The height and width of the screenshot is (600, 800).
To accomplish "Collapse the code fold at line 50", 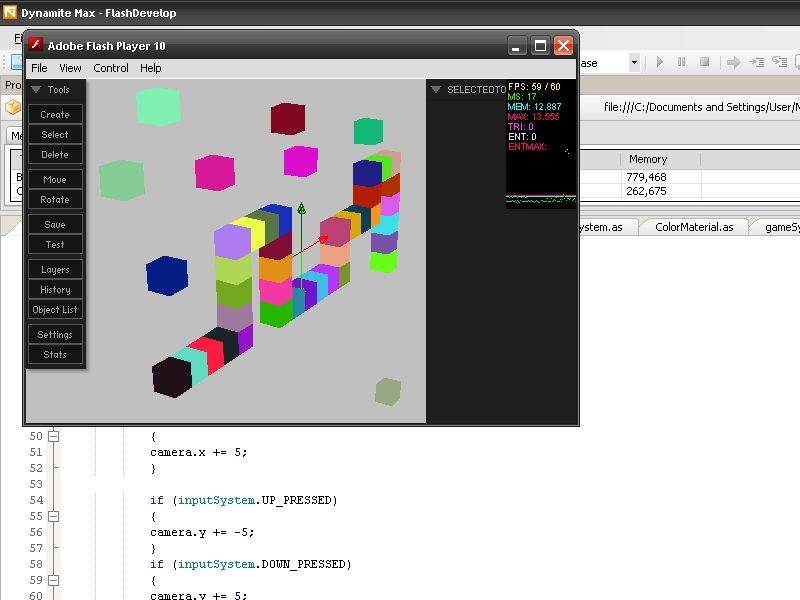I will 52,436.
